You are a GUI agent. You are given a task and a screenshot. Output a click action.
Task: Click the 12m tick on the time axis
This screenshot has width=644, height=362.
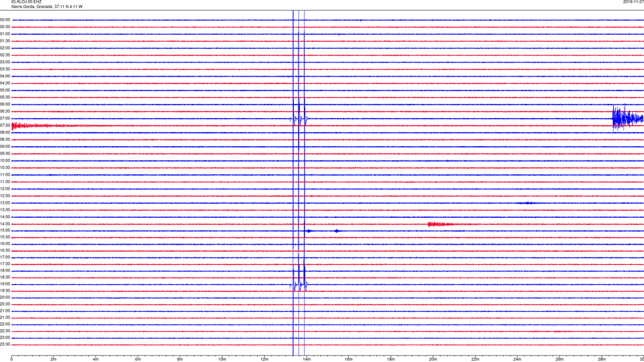264,359
